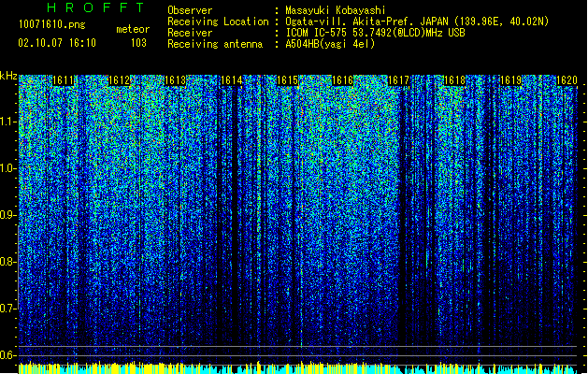Click the Ogata-vill. Akita-Pref. JAPAN location text

417,22
